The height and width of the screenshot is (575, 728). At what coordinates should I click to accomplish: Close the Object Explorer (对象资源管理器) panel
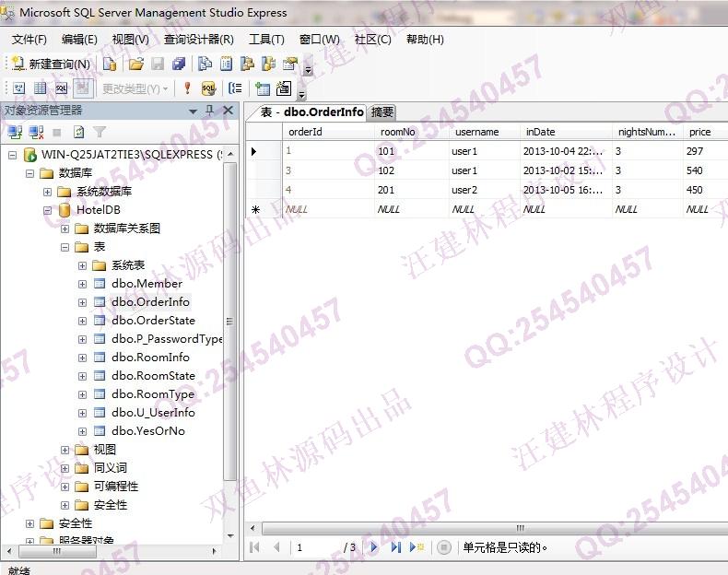pos(228,111)
